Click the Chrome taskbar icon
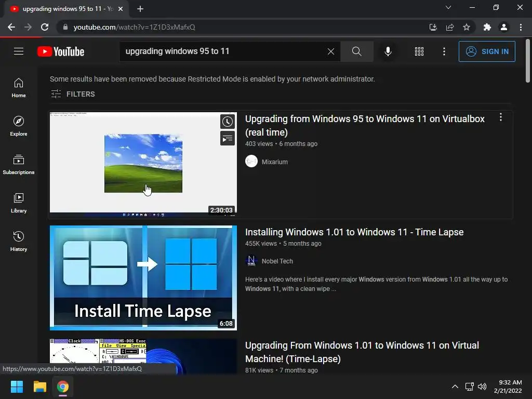This screenshot has height=399, width=532. (63, 387)
